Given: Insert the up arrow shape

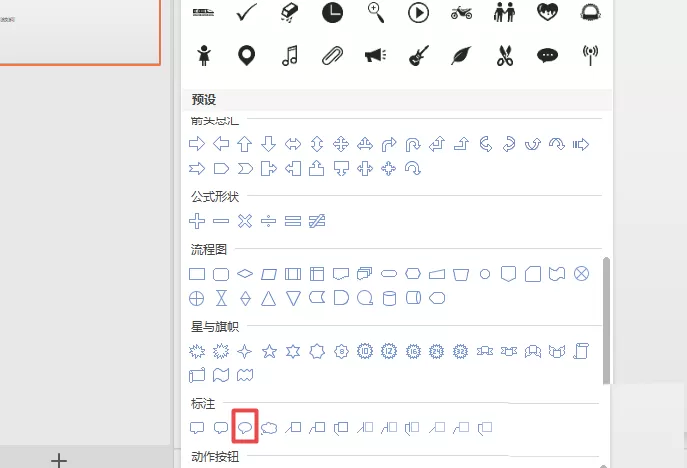Looking at the screenshot, I should pos(244,144).
